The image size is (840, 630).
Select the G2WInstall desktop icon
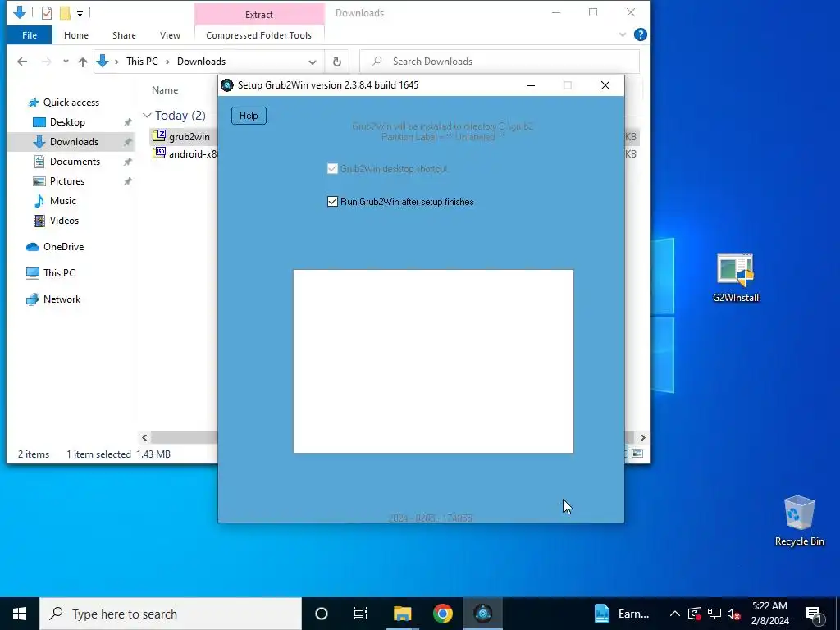click(736, 279)
